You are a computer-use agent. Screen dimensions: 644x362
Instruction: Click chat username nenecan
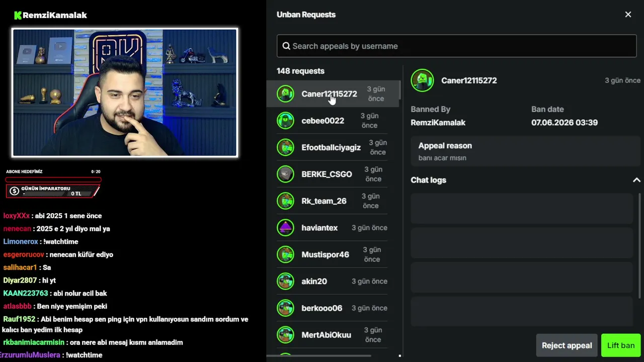click(x=17, y=229)
